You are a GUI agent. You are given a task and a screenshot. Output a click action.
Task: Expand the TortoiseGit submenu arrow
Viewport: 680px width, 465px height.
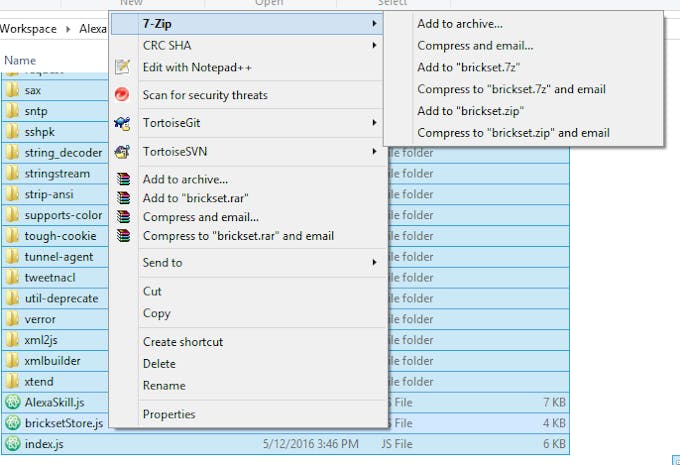coord(374,123)
